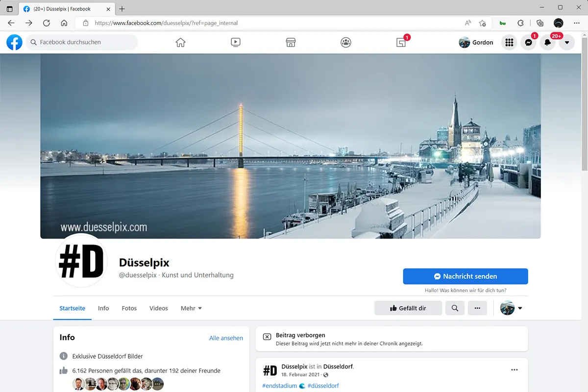Click the 18. Februar 2021 post date
Image resolution: width=588 pixels, height=392 pixels.
click(301, 375)
